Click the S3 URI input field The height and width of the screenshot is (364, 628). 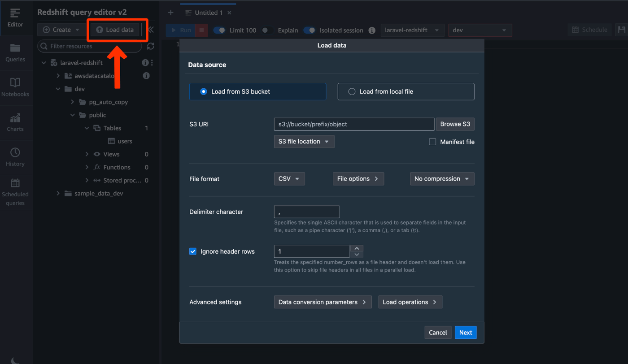pos(354,124)
